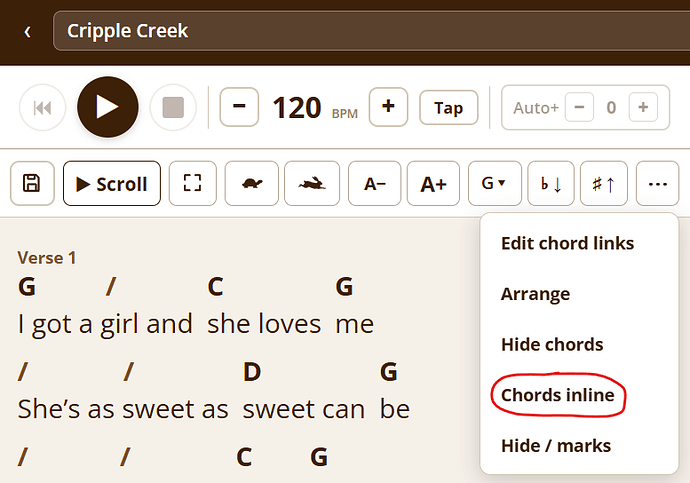Click the D chord above 'sweet can'

tap(252, 372)
